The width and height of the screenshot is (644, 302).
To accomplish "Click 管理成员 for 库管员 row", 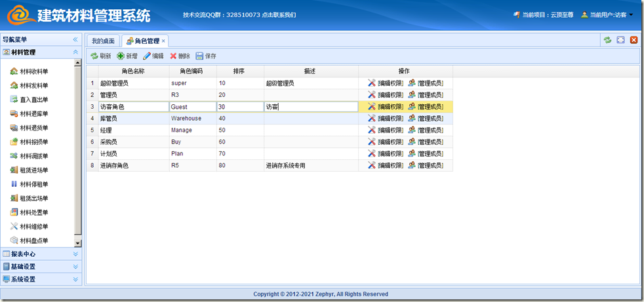I will click(x=430, y=119).
